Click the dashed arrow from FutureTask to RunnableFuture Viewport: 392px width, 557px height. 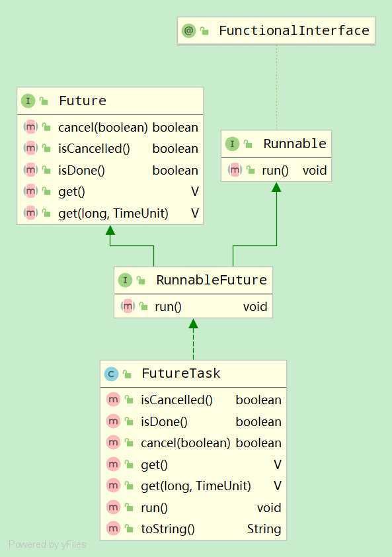pos(193,340)
